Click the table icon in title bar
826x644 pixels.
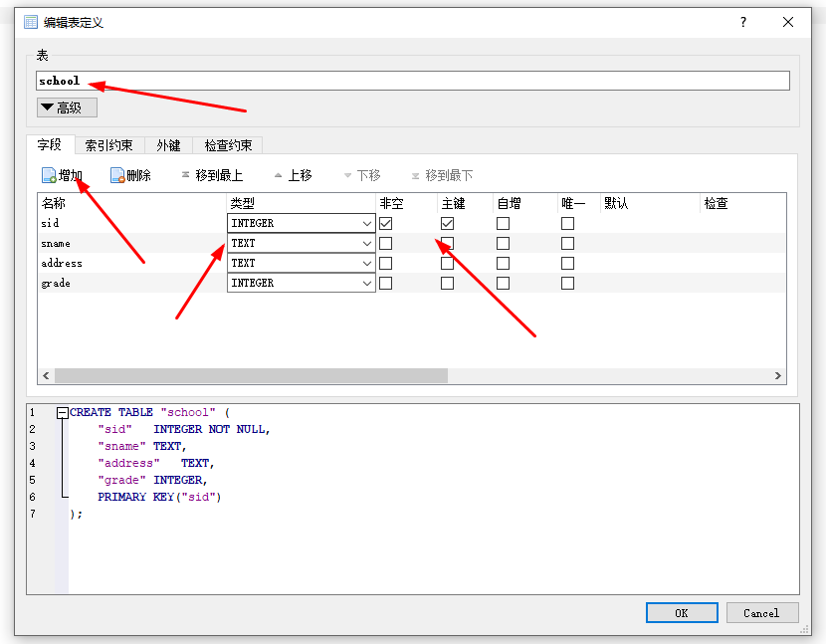31,22
